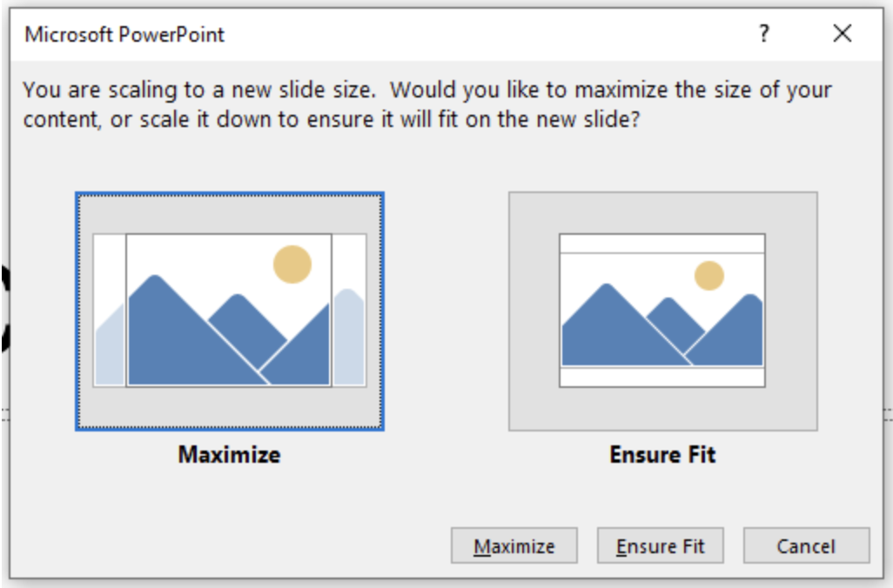Click the faded left overflow strip in Maximize preview
The image size is (893, 588).
[110, 348]
